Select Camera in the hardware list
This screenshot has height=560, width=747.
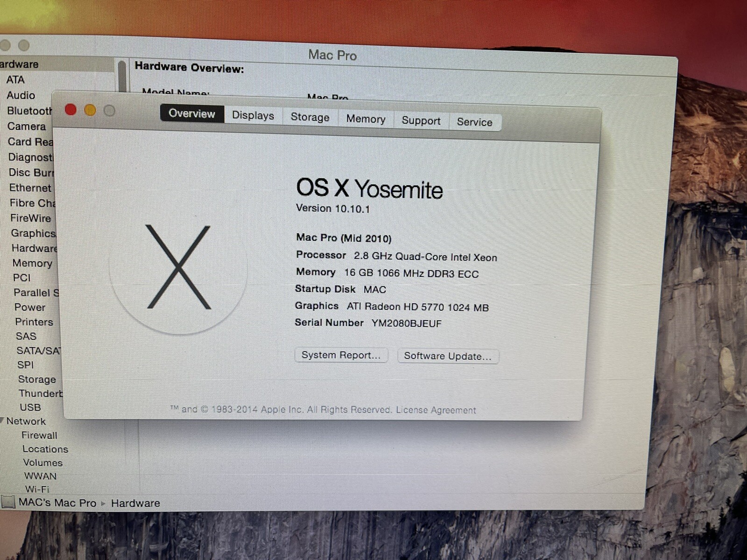[27, 126]
